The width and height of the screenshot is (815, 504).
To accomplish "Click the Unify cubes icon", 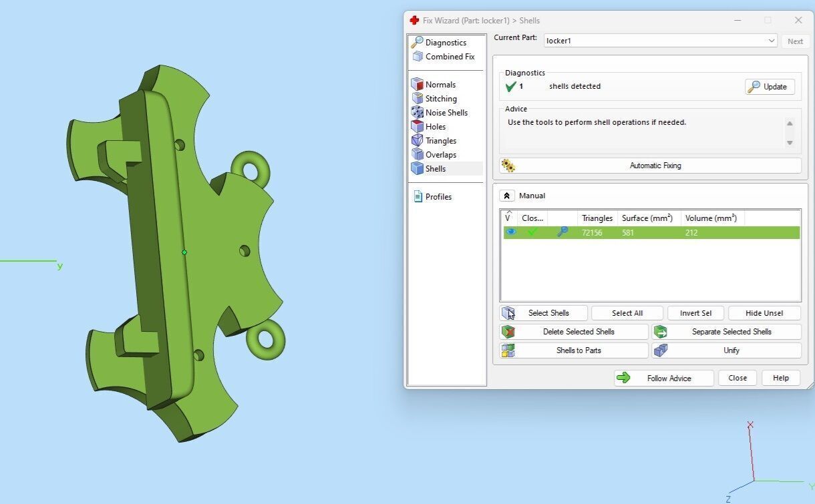I will pos(661,350).
